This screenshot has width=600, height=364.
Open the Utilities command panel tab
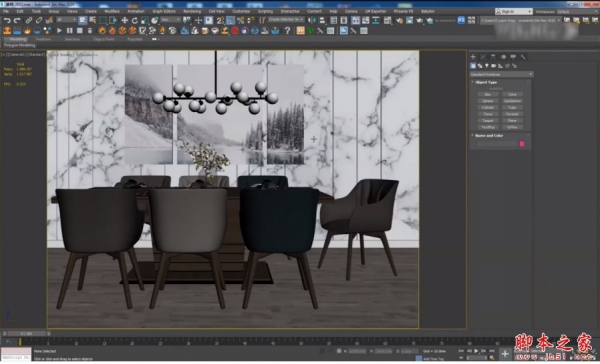click(x=523, y=57)
